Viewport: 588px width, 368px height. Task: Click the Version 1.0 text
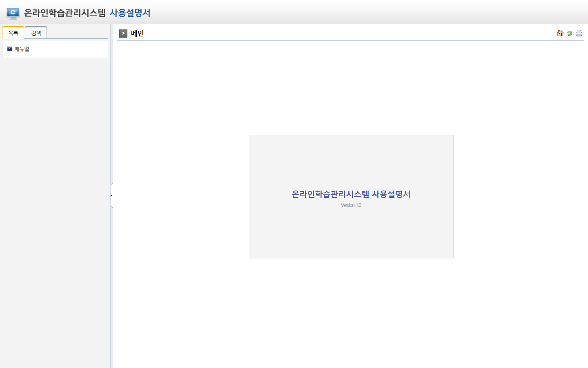click(351, 205)
